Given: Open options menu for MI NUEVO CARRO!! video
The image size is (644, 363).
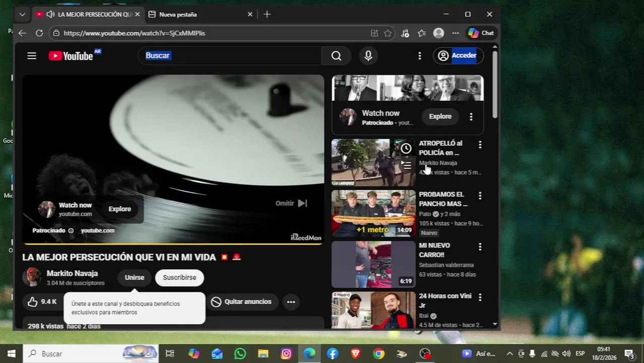Looking at the screenshot, I should [480, 247].
